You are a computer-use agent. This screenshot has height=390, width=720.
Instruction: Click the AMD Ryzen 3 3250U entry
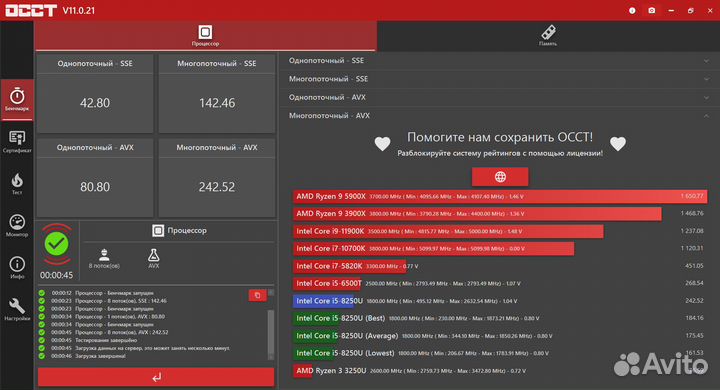click(331, 371)
